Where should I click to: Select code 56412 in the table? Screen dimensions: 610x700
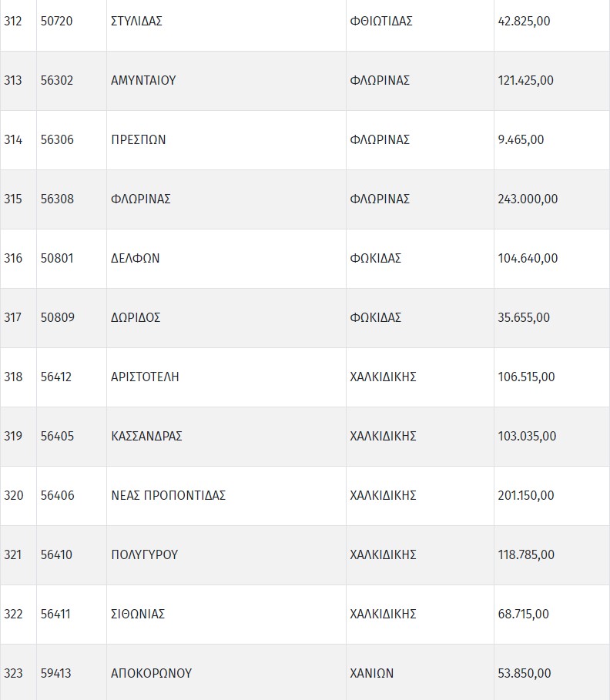56,377
